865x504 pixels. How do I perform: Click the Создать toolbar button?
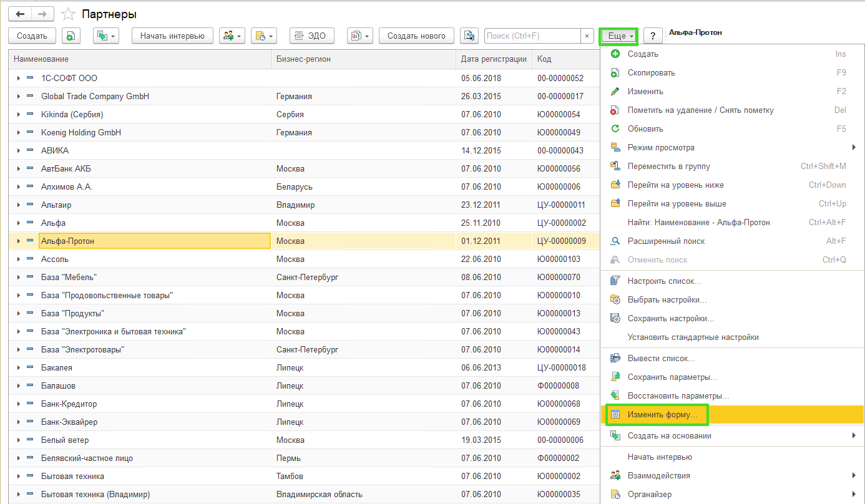(x=32, y=36)
